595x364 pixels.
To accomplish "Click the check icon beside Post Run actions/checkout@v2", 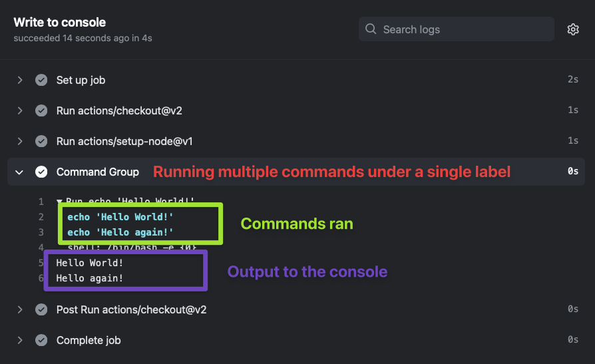I will (41, 309).
